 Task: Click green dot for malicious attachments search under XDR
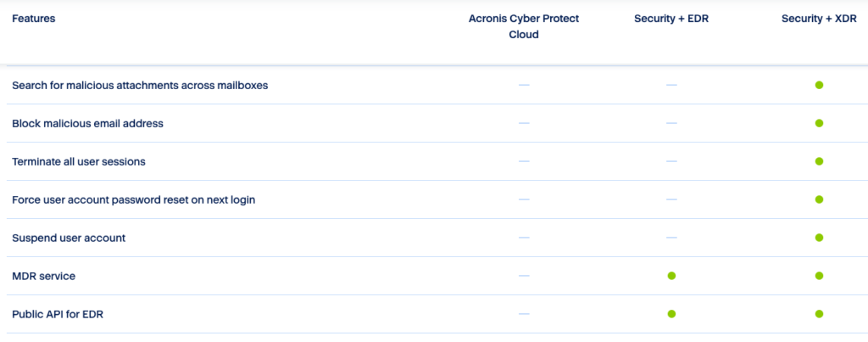click(x=819, y=85)
